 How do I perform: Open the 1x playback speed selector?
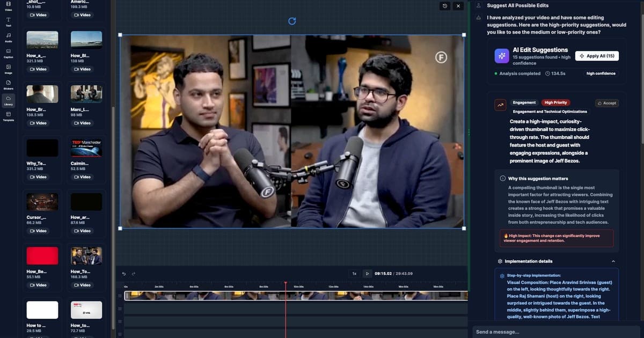coord(354,274)
